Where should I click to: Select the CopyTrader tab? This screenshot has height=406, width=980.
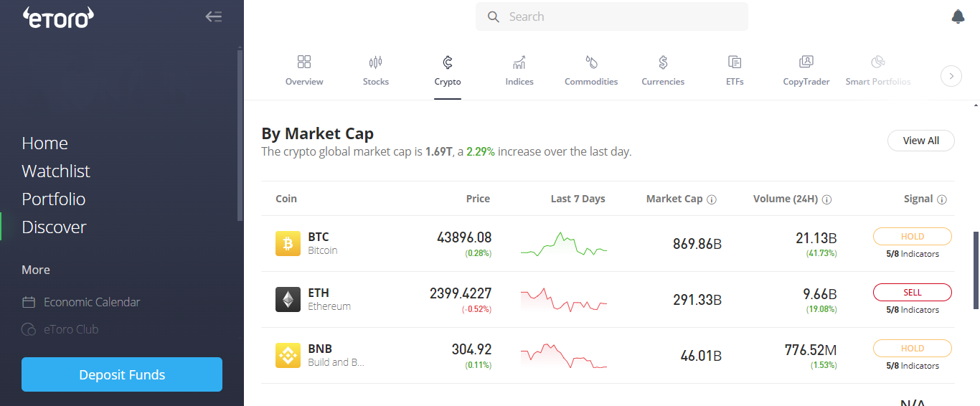806,71
